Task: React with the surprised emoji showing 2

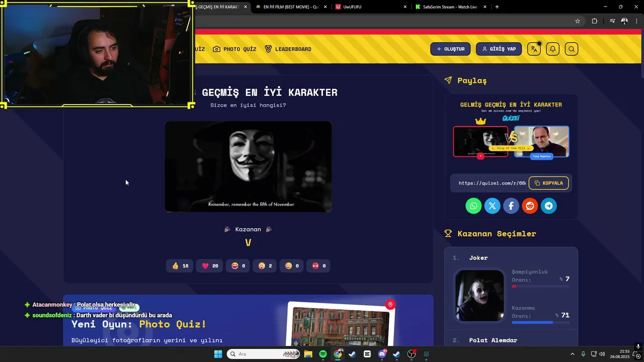Action: point(265,265)
